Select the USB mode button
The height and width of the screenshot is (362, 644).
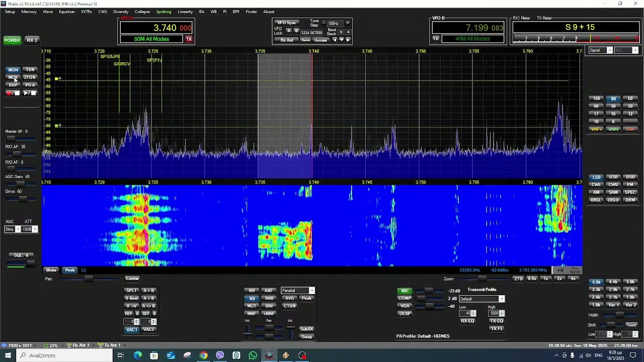tap(613, 177)
